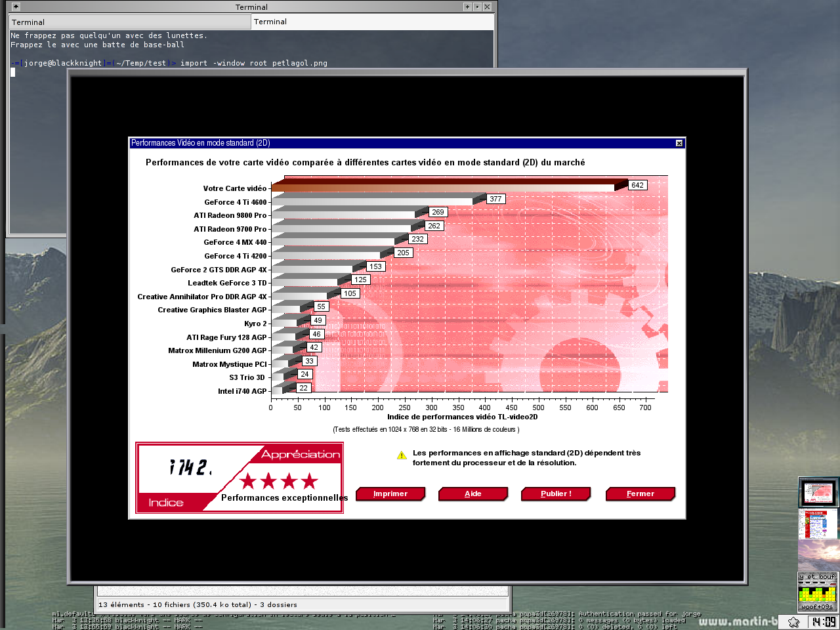Click the Tests effectués en 1024 x 768 note

click(426, 429)
